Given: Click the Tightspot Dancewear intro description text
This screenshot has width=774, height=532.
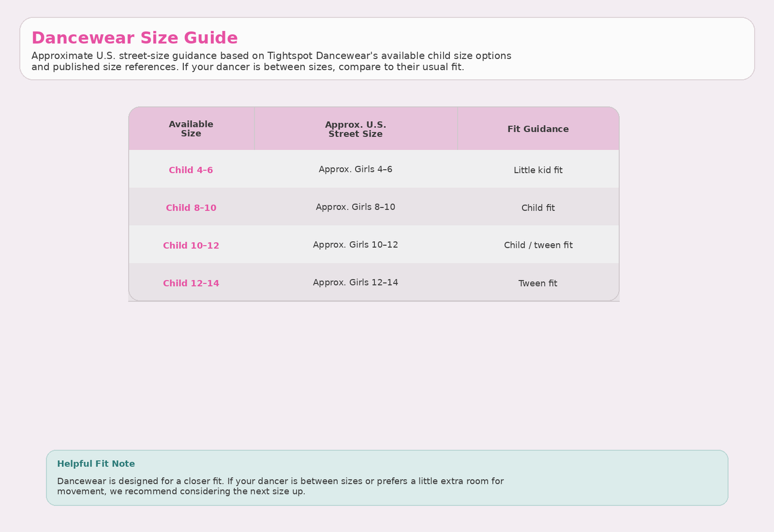Looking at the screenshot, I should [271, 61].
